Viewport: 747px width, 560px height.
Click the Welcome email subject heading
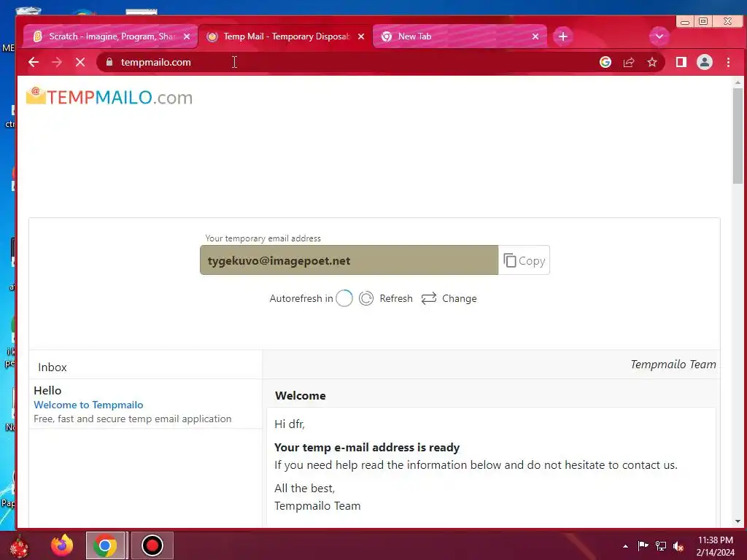point(300,396)
